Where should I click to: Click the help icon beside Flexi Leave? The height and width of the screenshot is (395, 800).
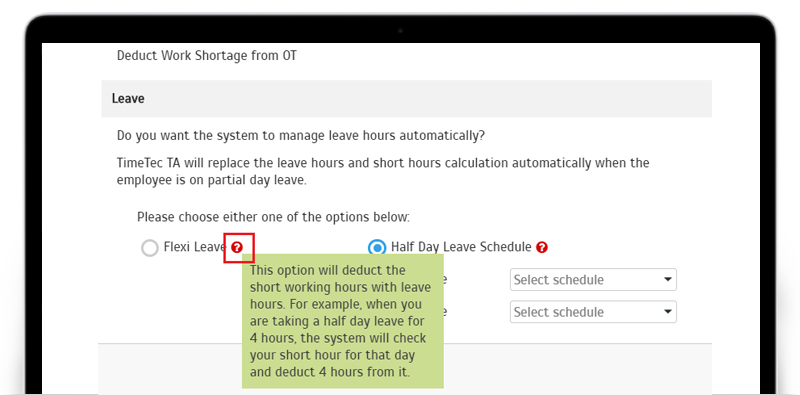237,248
